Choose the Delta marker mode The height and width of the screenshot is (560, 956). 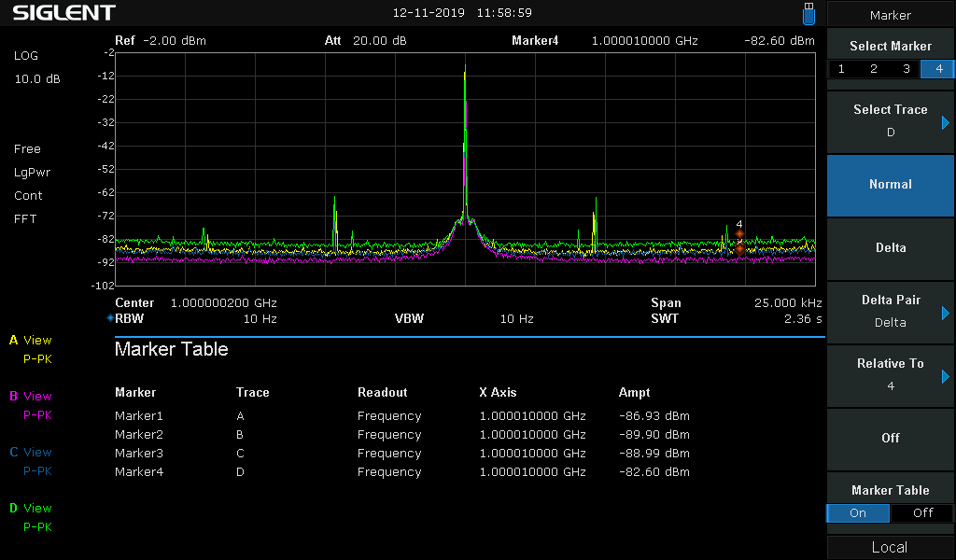point(890,248)
